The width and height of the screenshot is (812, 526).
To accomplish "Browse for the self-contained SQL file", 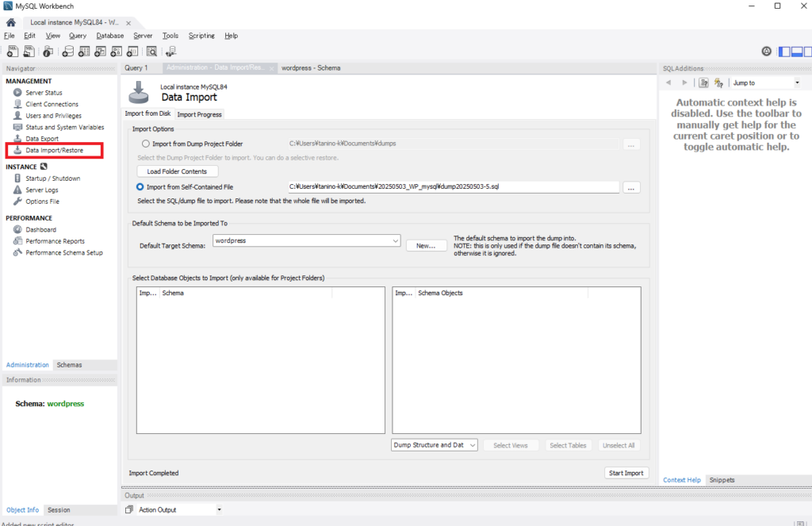I will [630, 187].
